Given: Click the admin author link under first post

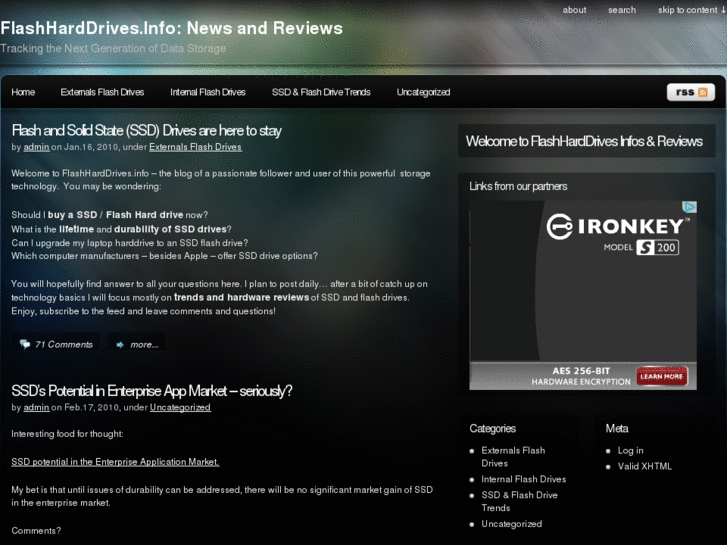Looking at the screenshot, I should click(x=36, y=147).
